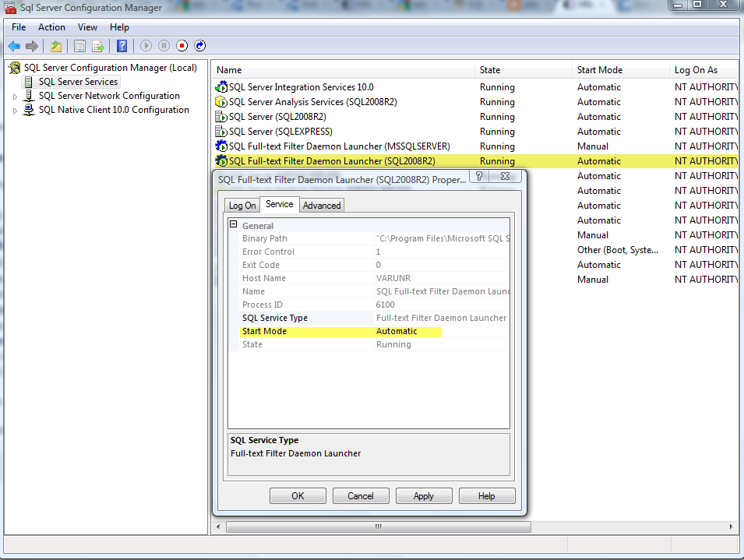The image size is (744, 560).
Task: Click the SQL Native Client 10.0 Configuration icon
Action: [x=29, y=110]
